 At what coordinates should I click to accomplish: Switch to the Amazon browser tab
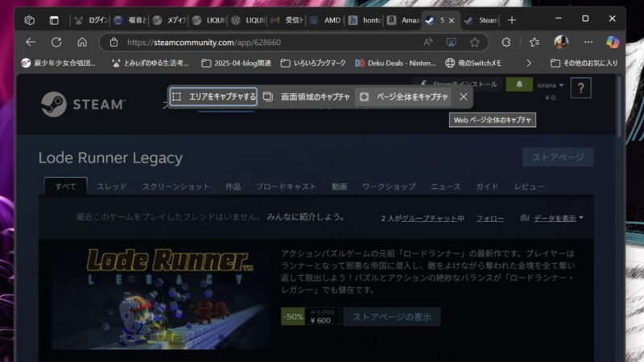click(x=403, y=20)
